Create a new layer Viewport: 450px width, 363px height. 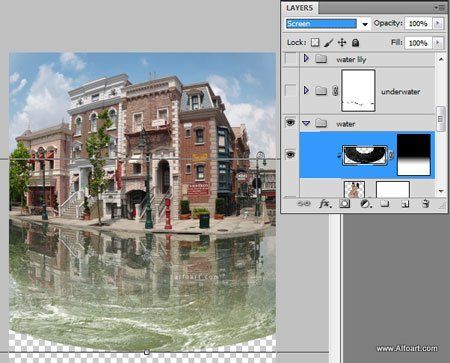405,204
